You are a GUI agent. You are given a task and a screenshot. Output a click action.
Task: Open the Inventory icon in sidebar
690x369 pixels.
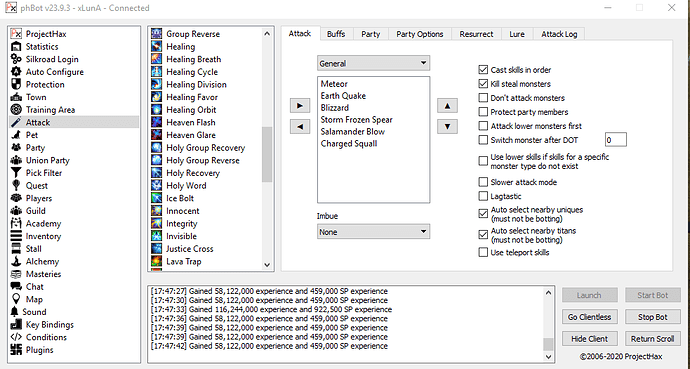pos(16,236)
